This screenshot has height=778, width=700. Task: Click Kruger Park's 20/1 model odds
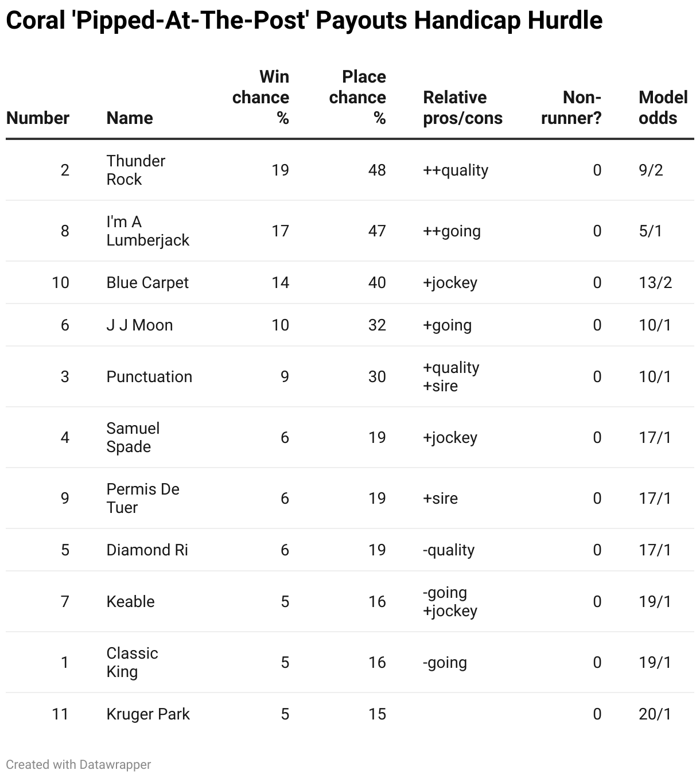point(655,714)
